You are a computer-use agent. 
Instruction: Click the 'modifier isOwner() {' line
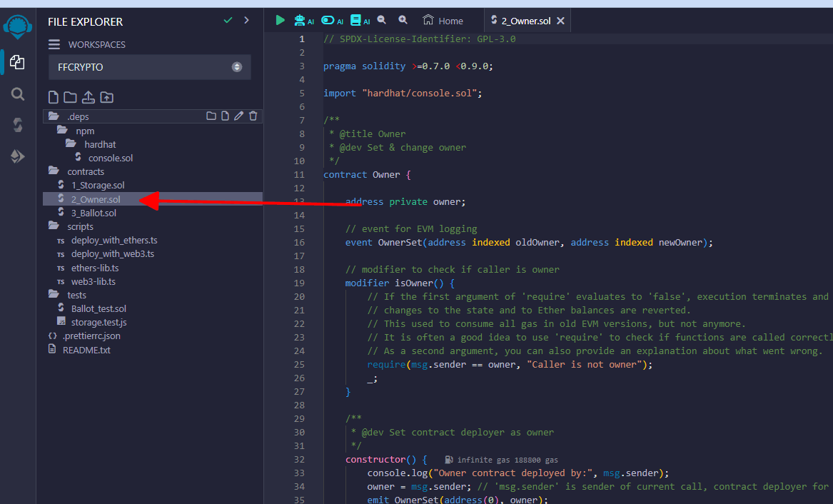click(x=400, y=283)
